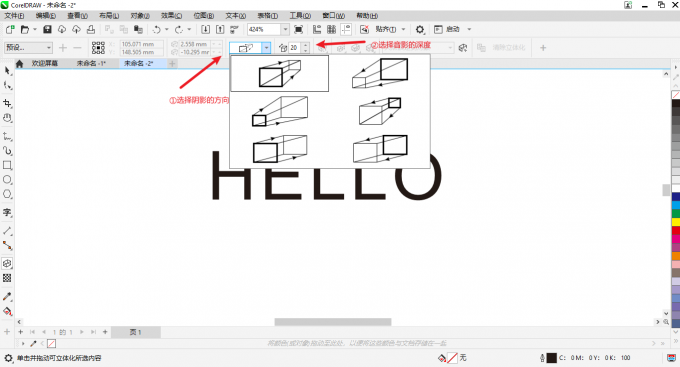Viewport: 680px width, 367px height.
Task: Save the document with the floppy icon
Action: [47, 29]
